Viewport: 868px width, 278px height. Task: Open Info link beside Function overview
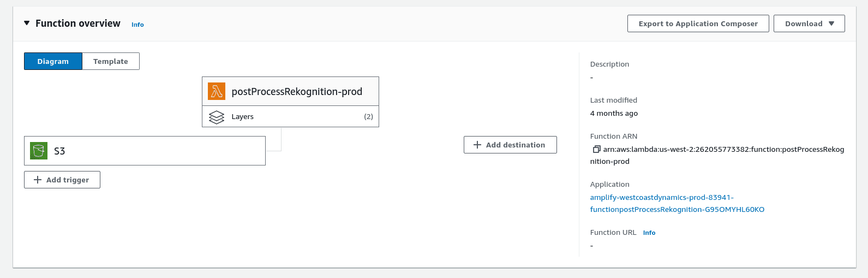137,25
